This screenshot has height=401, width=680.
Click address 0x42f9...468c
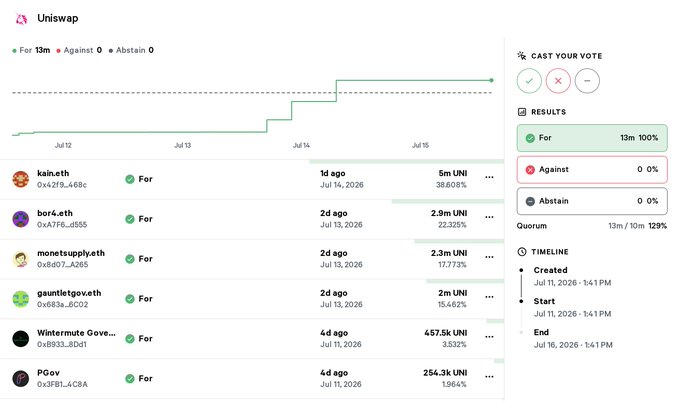[x=62, y=185]
